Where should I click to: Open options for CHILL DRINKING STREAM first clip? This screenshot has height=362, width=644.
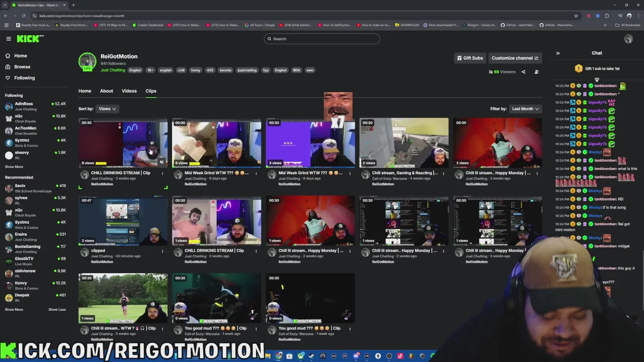click(163, 173)
